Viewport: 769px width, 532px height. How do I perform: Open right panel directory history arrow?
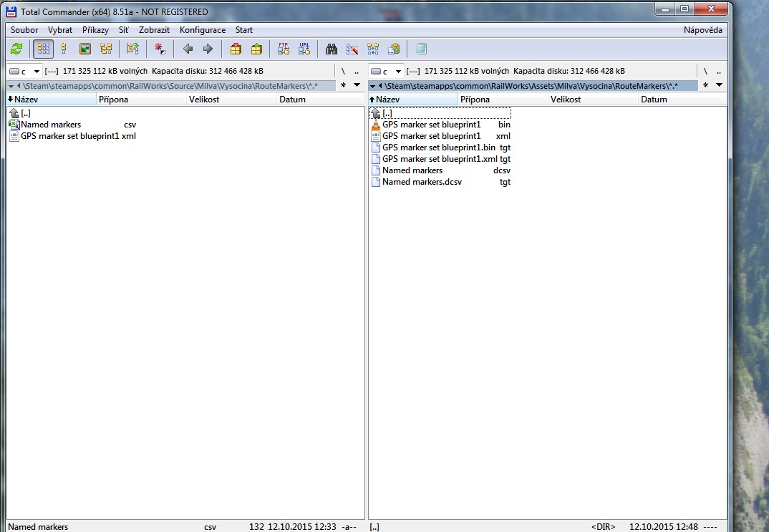[x=719, y=85]
